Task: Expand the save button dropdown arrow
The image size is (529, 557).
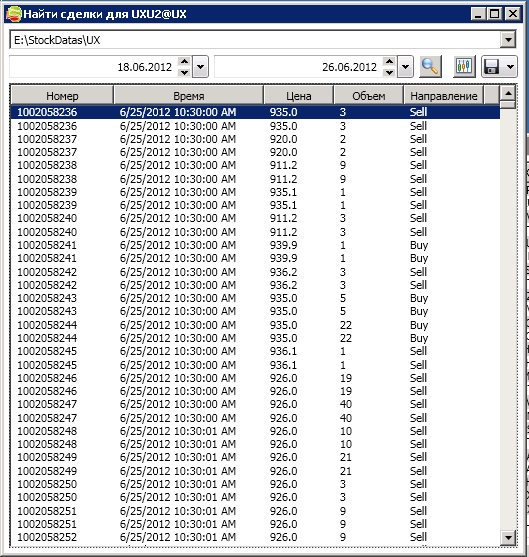Action: pyautogui.click(x=510, y=66)
